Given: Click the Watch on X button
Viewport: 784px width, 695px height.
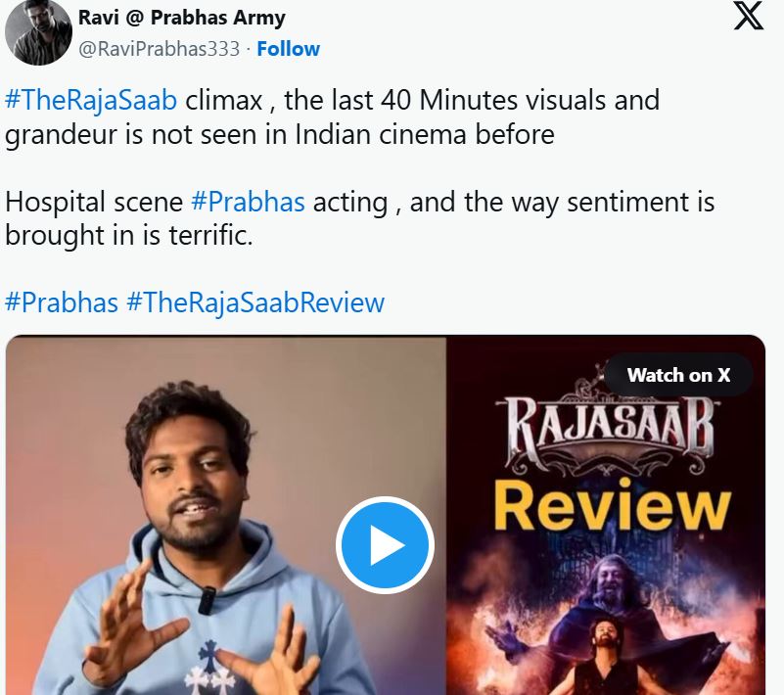Looking at the screenshot, I should click(x=678, y=375).
